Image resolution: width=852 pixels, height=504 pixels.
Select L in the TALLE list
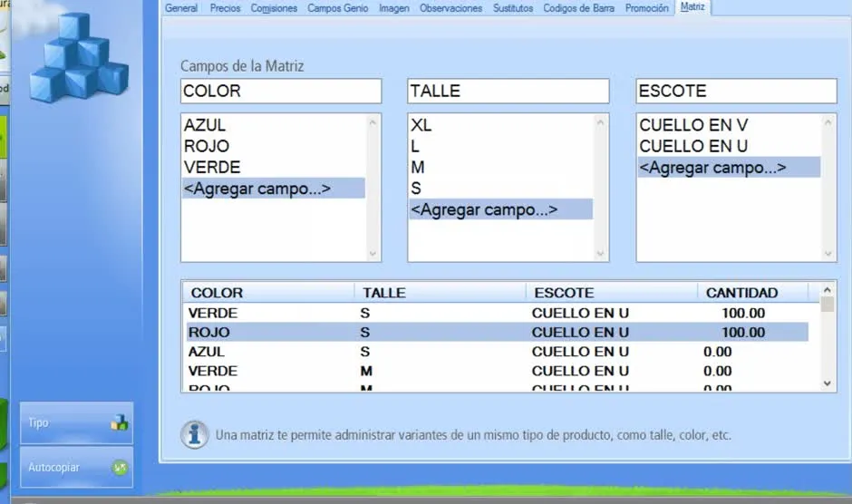(501, 146)
